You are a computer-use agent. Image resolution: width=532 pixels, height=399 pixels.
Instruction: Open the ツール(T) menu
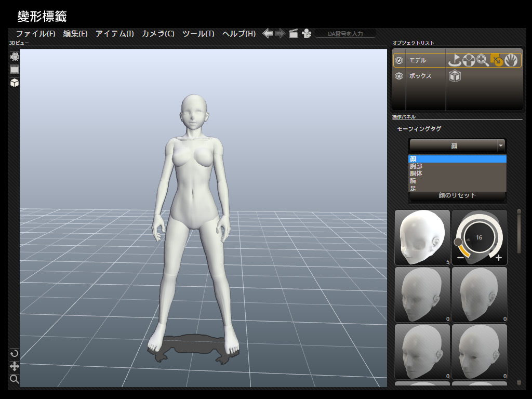click(x=198, y=34)
